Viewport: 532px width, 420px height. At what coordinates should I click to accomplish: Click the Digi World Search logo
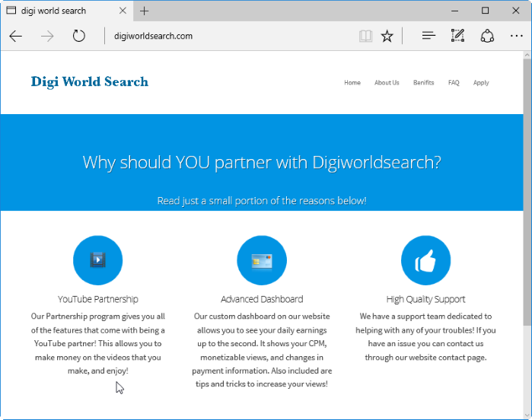pos(90,81)
